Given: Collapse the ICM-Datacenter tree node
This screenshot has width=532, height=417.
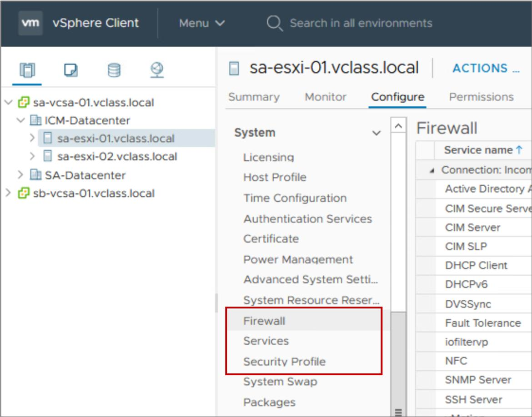Looking at the screenshot, I should (x=21, y=120).
